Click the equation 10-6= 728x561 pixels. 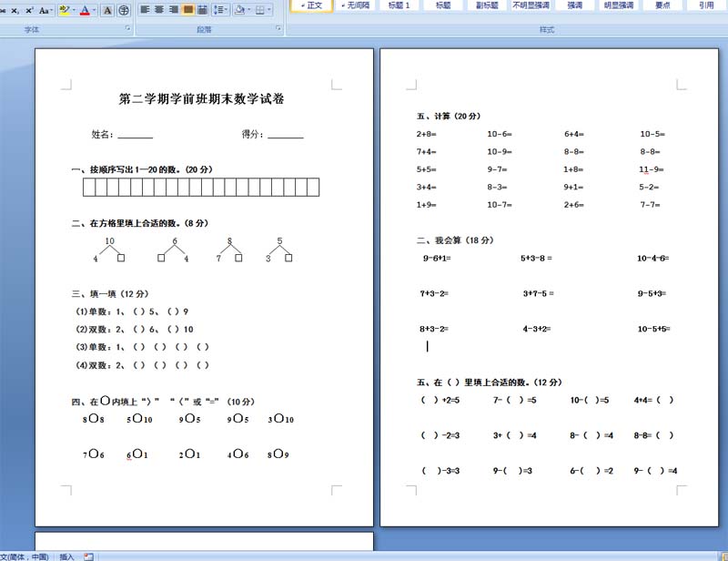click(x=500, y=134)
